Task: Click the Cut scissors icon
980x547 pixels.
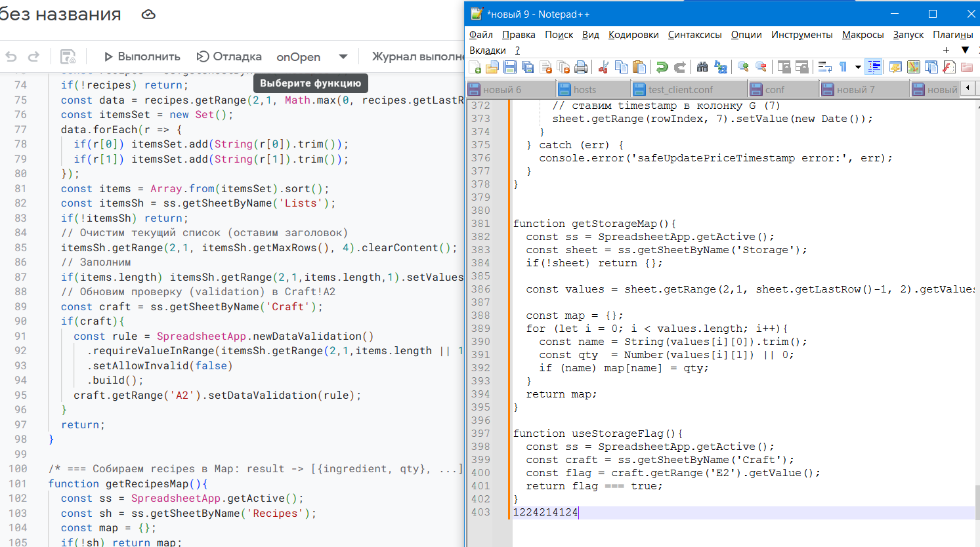Action: (x=603, y=67)
